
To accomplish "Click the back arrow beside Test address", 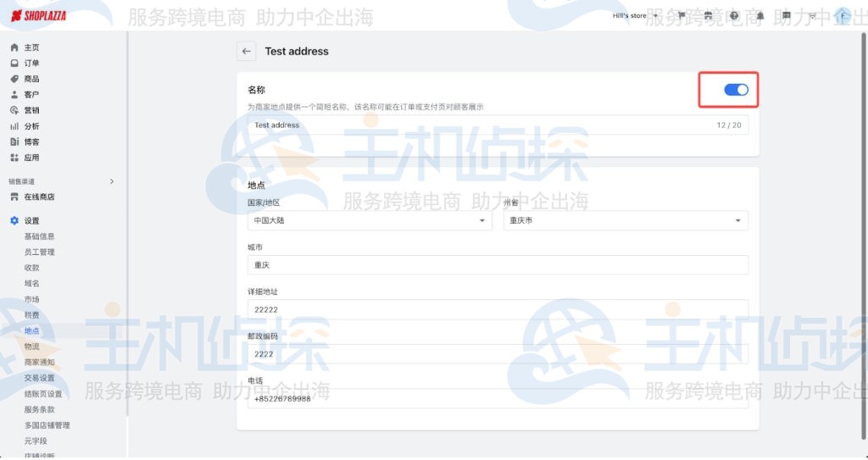I will (246, 52).
